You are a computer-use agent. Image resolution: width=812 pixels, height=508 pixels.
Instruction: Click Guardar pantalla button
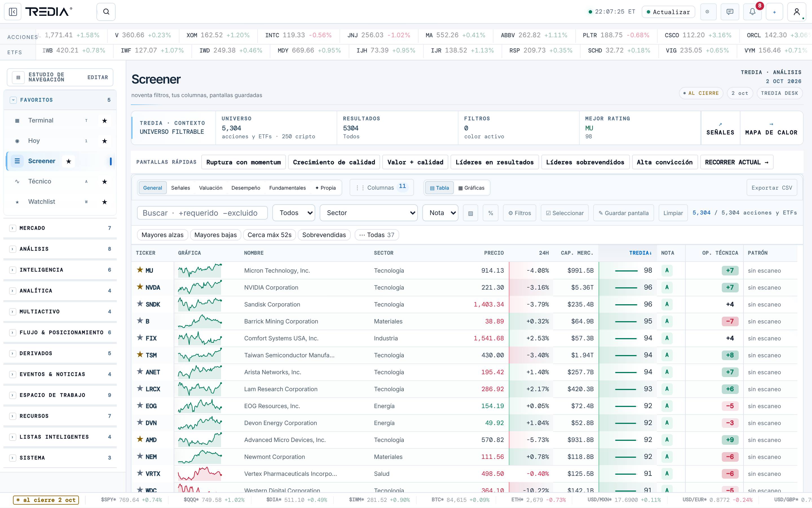coord(624,213)
